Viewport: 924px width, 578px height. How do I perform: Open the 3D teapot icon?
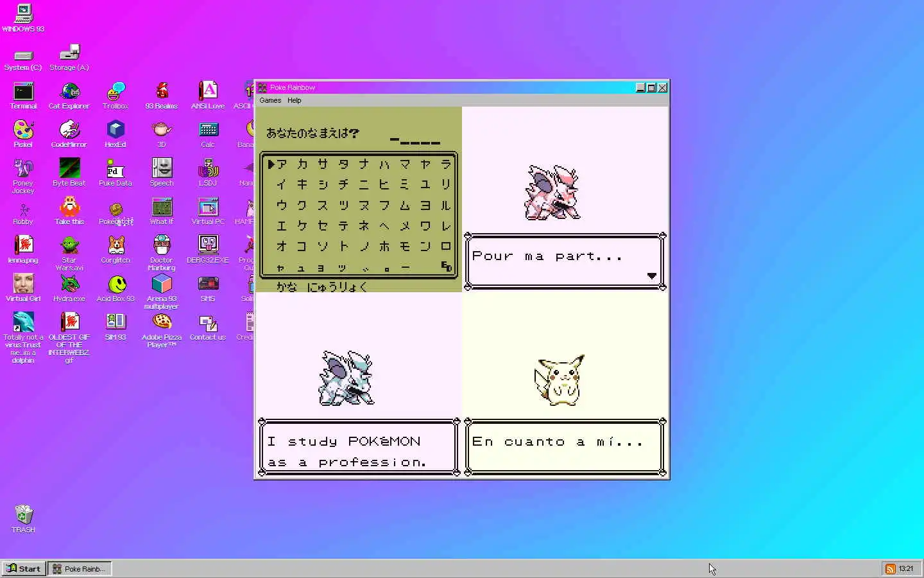point(162,134)
